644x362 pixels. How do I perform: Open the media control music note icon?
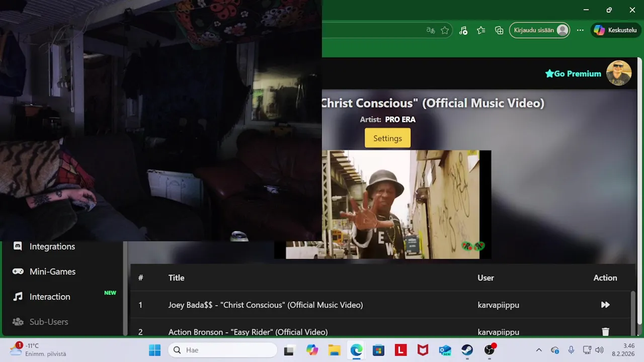(x=463, y=30)
